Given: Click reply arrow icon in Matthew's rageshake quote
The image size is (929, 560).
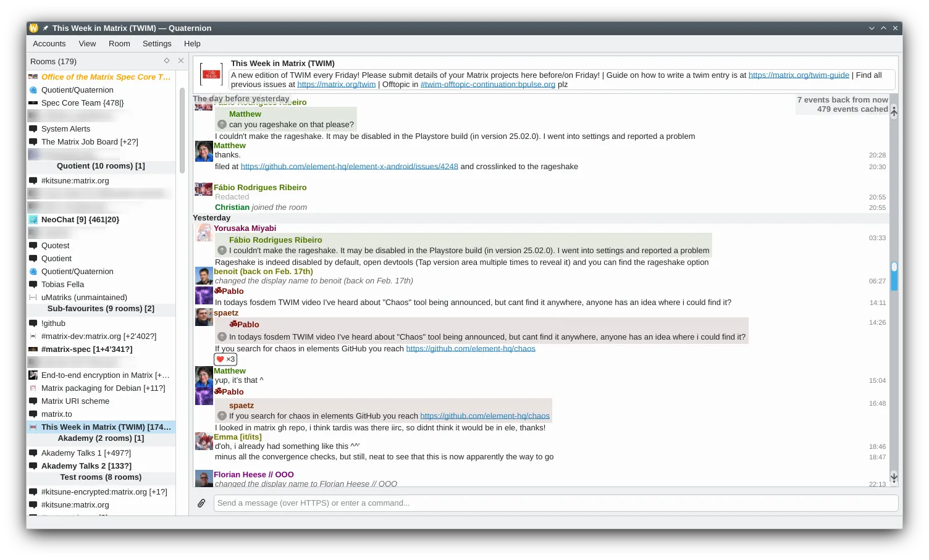Looking at the screenshot, I should point(222,125).
